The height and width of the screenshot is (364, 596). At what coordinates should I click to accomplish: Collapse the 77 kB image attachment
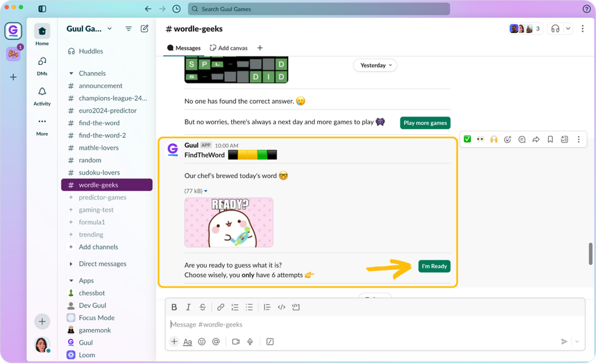coord(205,191)
